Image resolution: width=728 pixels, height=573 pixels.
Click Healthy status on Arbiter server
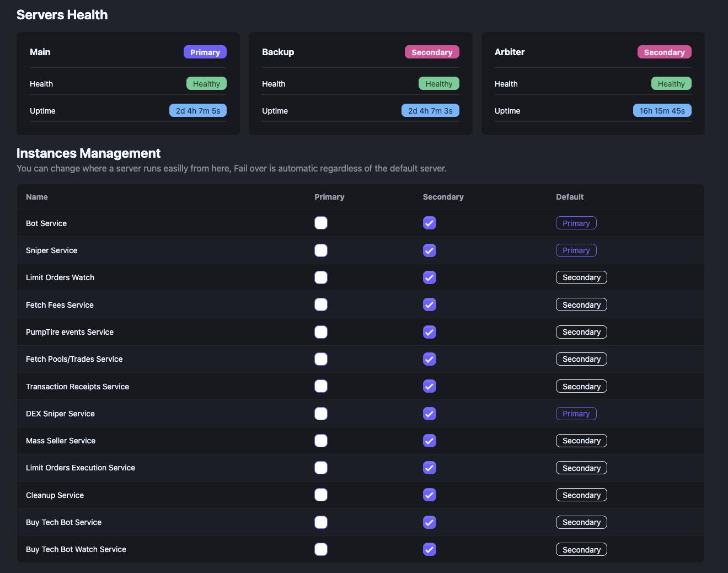pyautogui.click(x=671, y=83)
